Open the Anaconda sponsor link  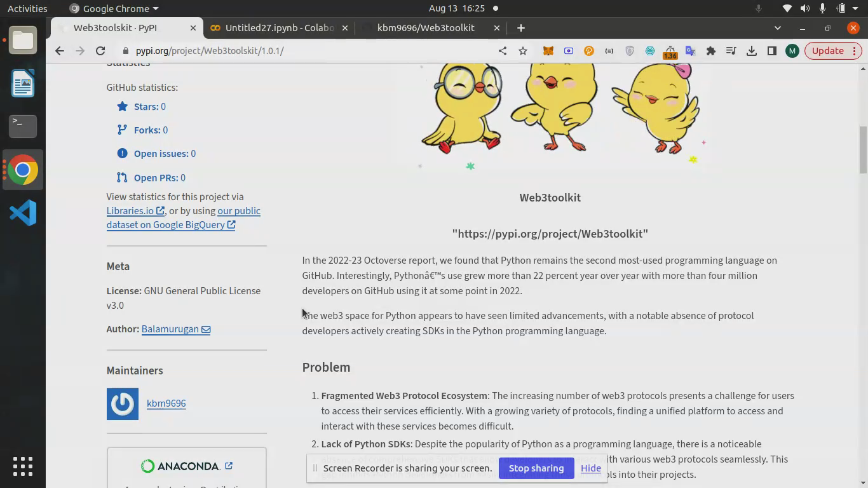click(186, 466)
